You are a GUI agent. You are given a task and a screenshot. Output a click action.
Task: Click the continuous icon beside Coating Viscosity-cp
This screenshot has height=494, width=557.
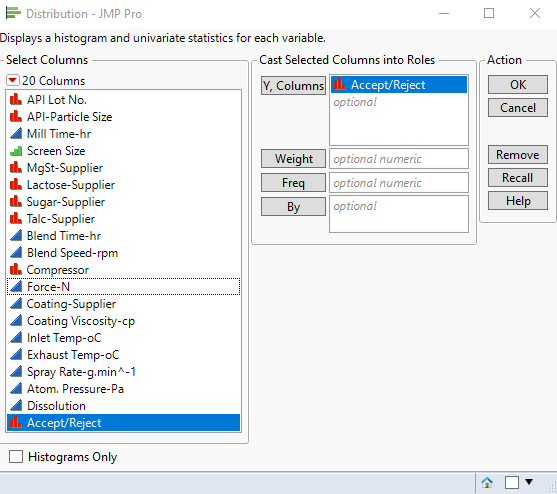pos(16,321)
